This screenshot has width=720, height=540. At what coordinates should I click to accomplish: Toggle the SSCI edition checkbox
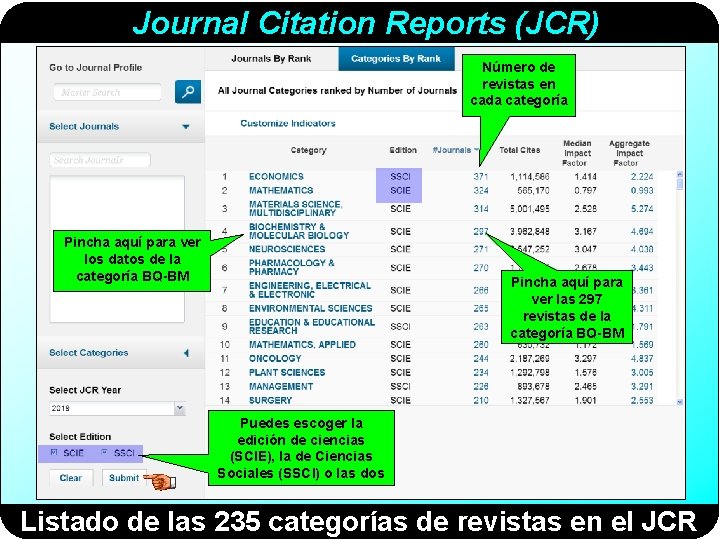tap(104, 452)
